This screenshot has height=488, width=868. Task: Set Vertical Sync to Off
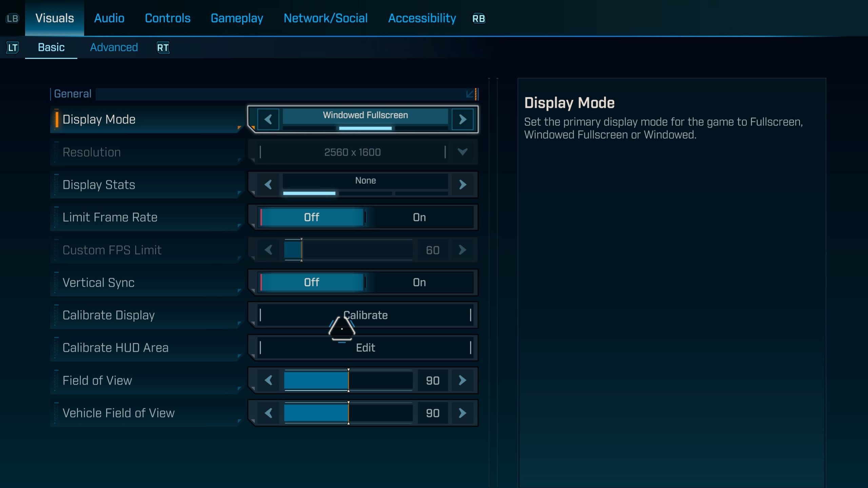click(x=311, y=282)
